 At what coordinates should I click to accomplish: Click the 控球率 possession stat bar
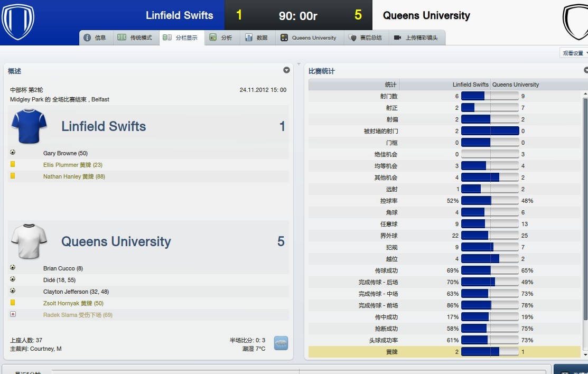(x=490, y=201)
